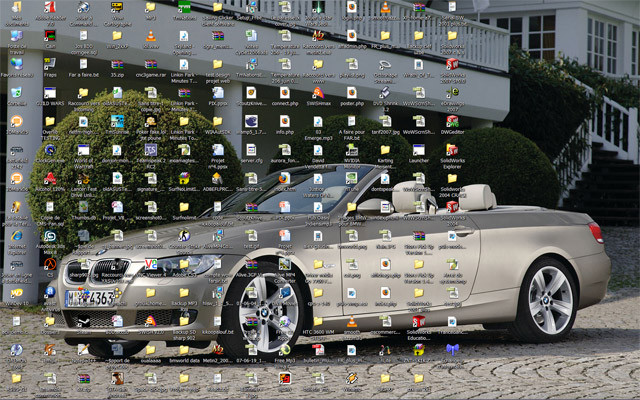Select the Alcohol 120% icon
Image resolution: width=640 pixels, height=400 pixels.
click(50, 178)
